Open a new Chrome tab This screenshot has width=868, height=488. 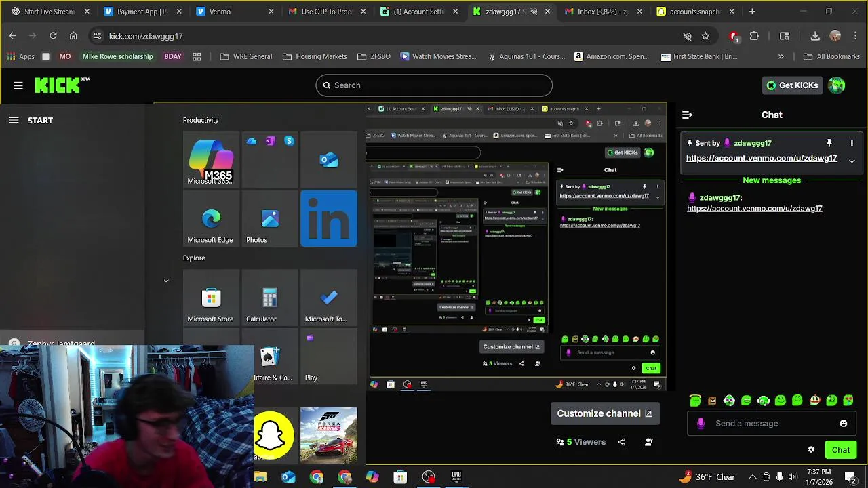click(x=752, y=12)
